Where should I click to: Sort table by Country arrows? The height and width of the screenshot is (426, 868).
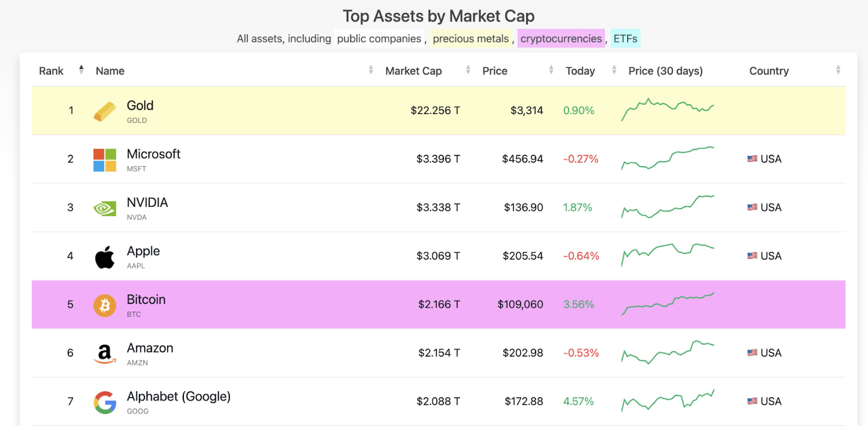(x=838, y=69)
